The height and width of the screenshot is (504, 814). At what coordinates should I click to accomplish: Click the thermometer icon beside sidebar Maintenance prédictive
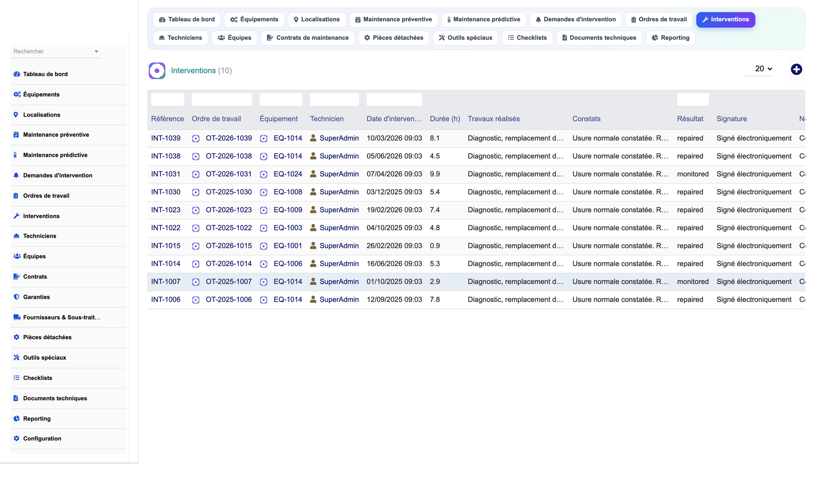15,155
